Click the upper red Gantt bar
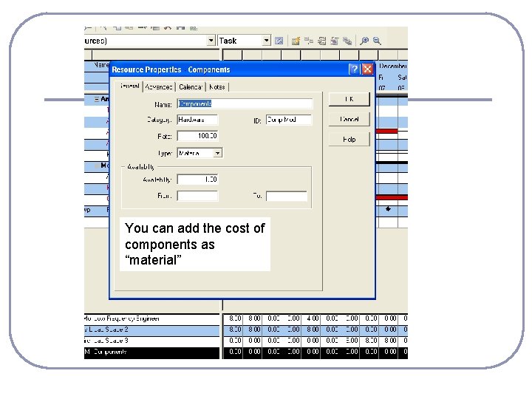 [x=386, y=131]
